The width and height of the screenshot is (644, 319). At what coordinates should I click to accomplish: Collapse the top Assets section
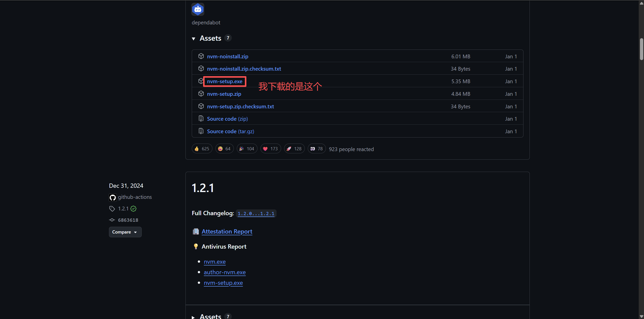[x=194, y=38]
